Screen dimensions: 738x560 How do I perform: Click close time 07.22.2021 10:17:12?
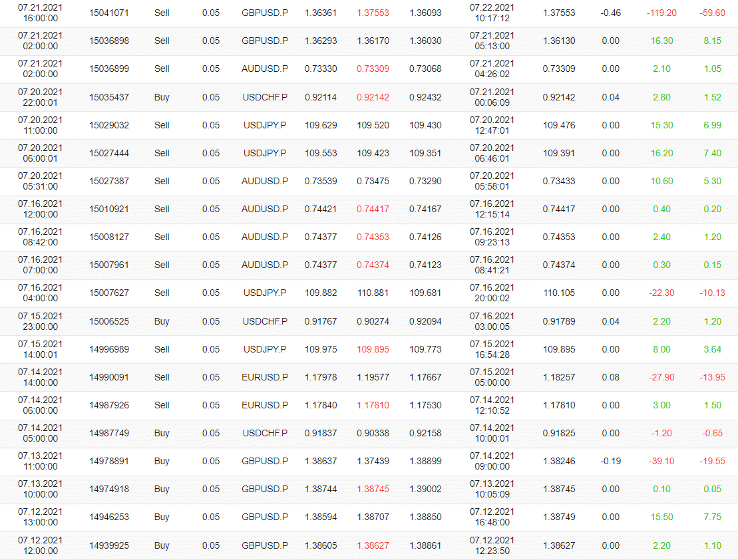[492, 13]
